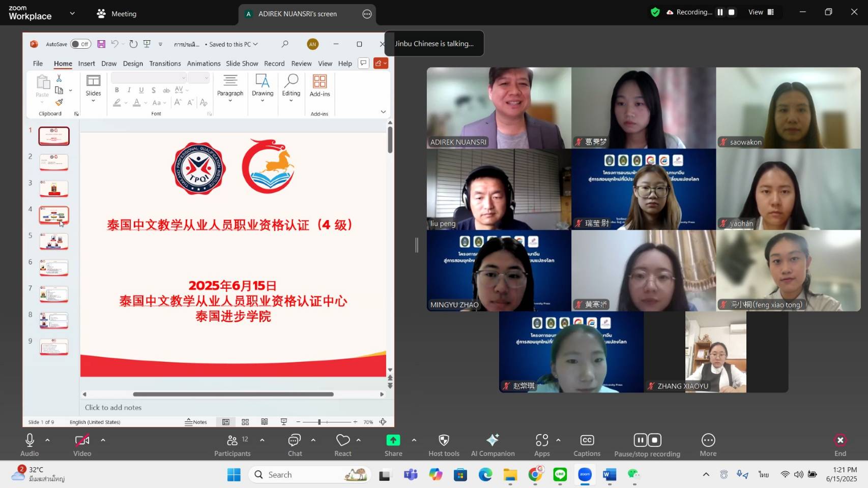Click the green Share screen icon

393,440
